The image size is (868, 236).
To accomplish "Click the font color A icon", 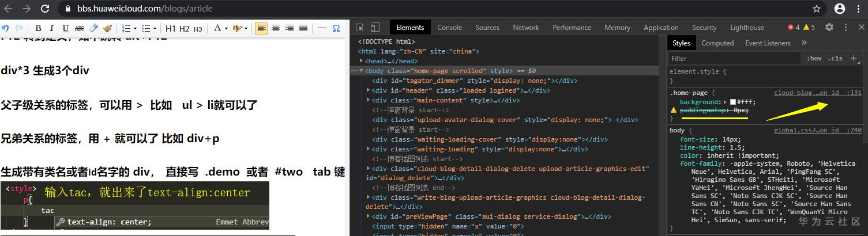I will click(217, 28).
